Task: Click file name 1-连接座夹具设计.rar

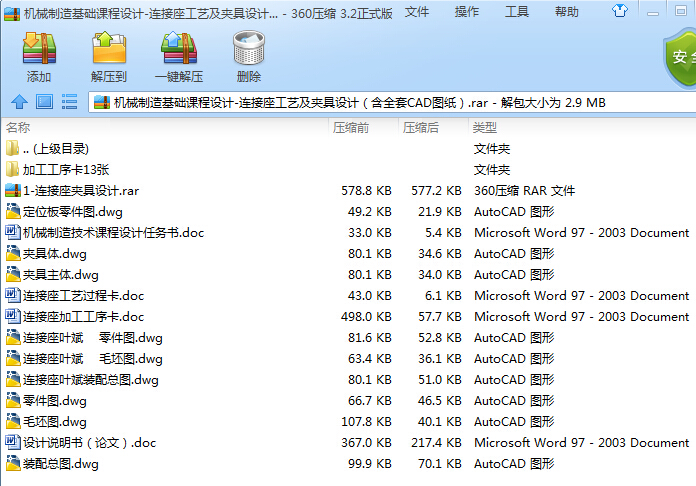Action: tap(81, 191)
